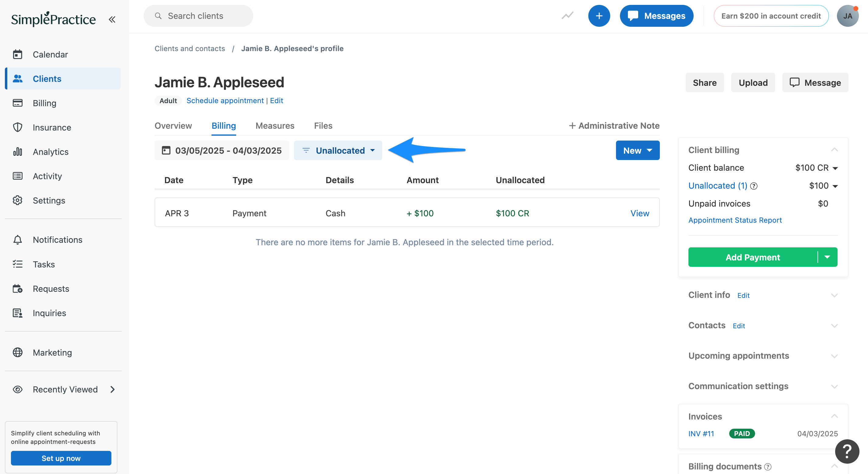
Task: Expand the Communication settings section
Action: coord(834,386)
